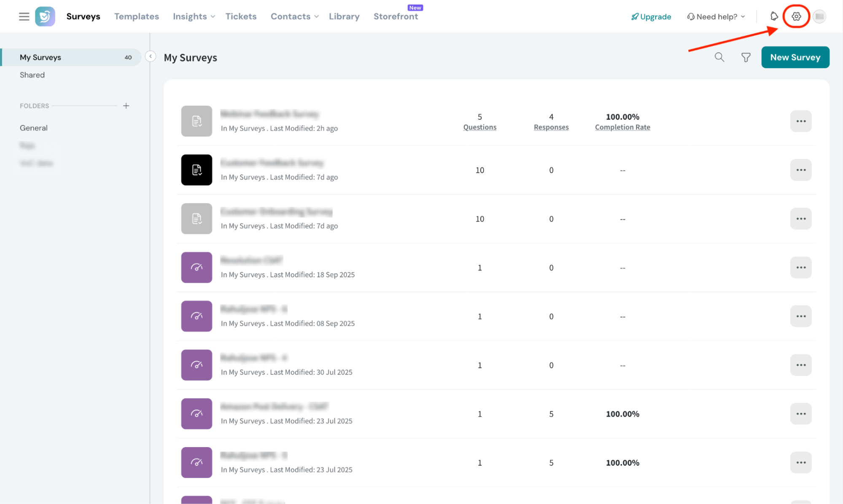This screenshot has width=843, height=504.
Task: Open the hamburger navigation menu
Action: coord(24,16)
